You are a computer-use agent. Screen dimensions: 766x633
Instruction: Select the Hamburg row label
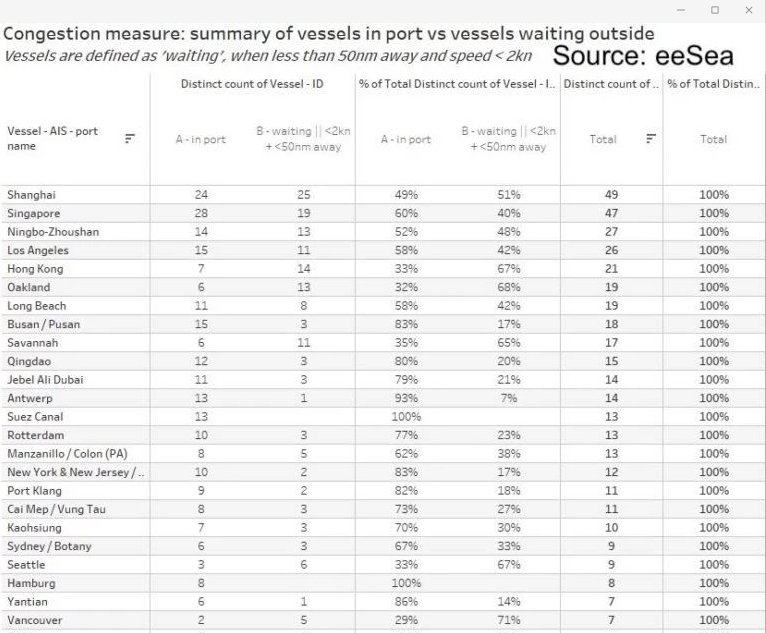[x=31, y=583]
